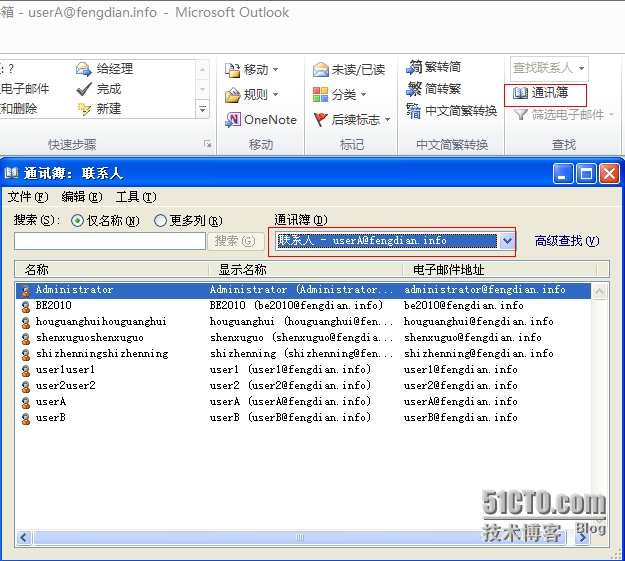Click the search text input field

pyautogui.click(x=110, y=241)
